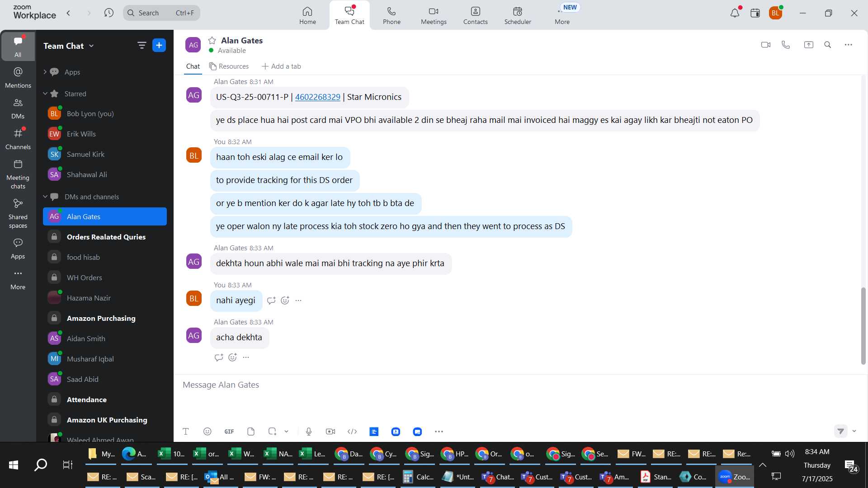Open Erik Wills chat
The height and width of the screenshot is (488, 868).
105,134
